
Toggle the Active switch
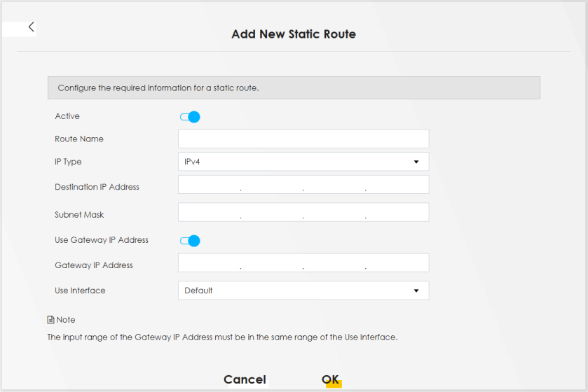[190, 117]
